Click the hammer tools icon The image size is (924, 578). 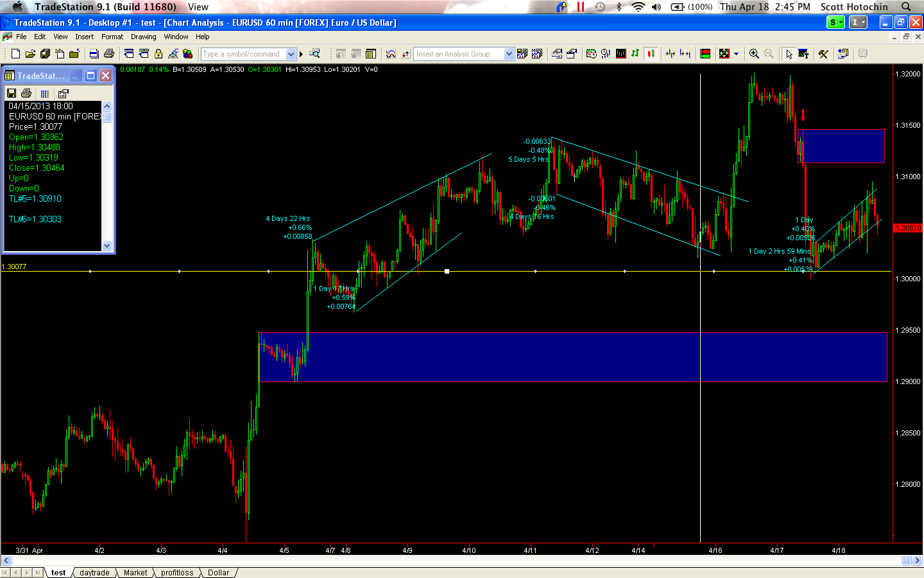click(823, 54)
